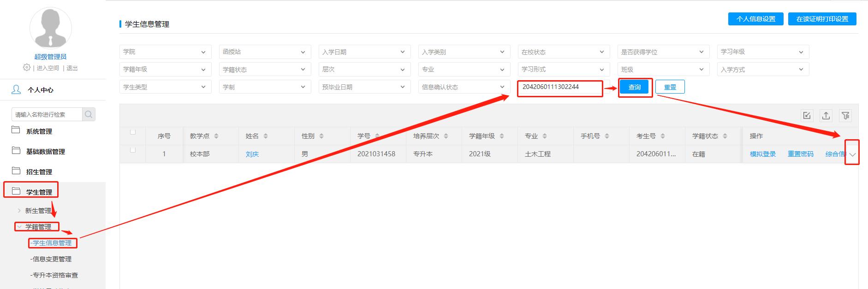
Task: Sort table by 专业 column arrows
Action: coord(545,136)
